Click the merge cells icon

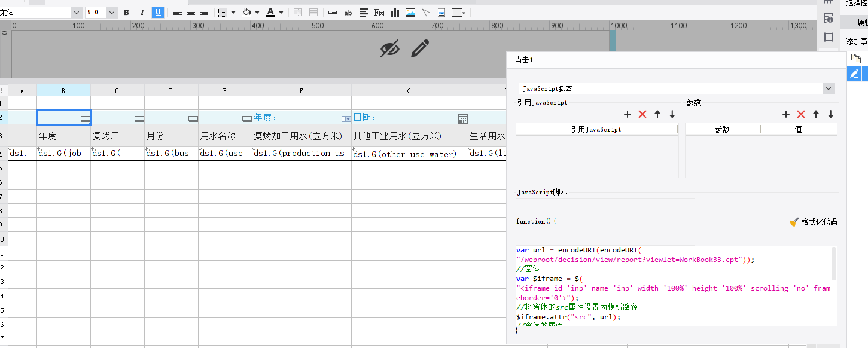298,13
